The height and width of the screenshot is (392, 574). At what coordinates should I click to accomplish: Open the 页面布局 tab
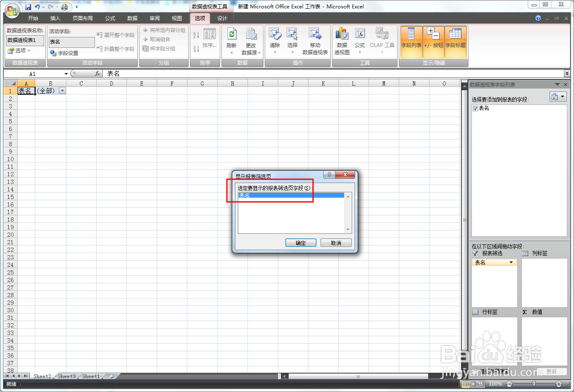point(83,18)
